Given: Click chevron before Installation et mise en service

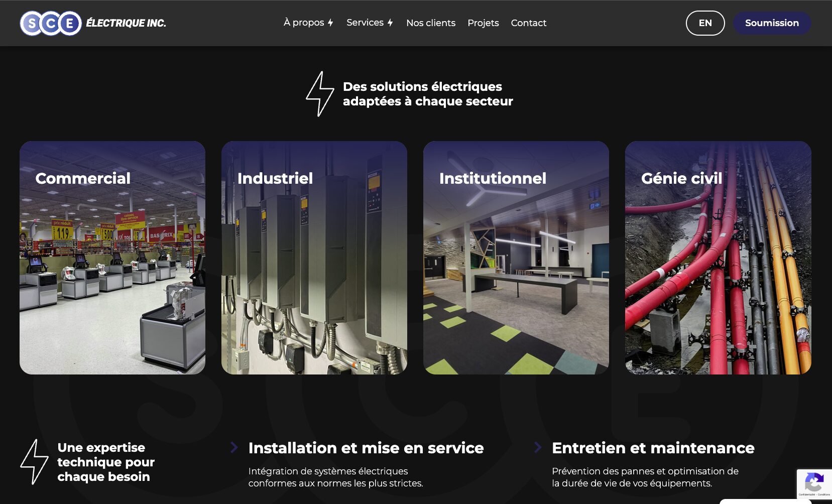Looking at the screenshot, I should click(x=234, y=447).
